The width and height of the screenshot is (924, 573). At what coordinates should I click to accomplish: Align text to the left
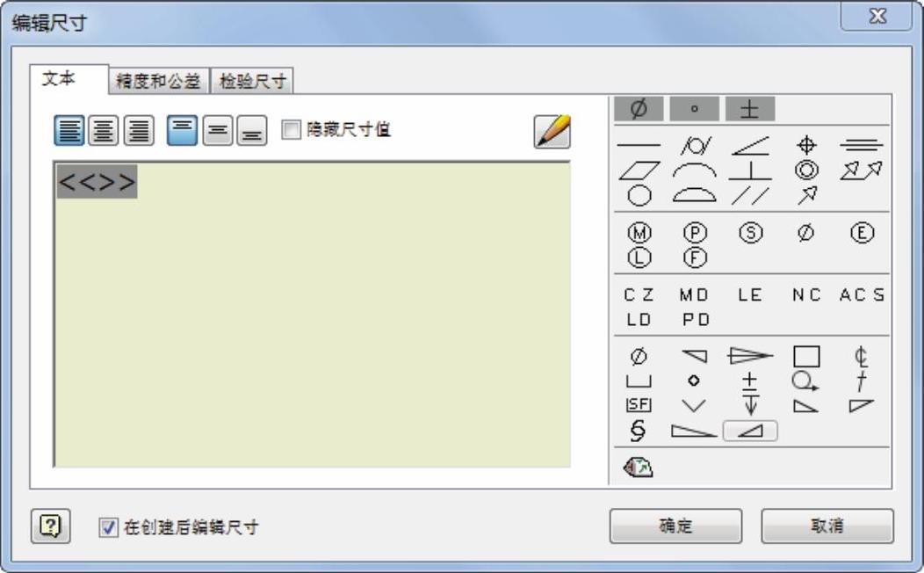pos(69,132)
